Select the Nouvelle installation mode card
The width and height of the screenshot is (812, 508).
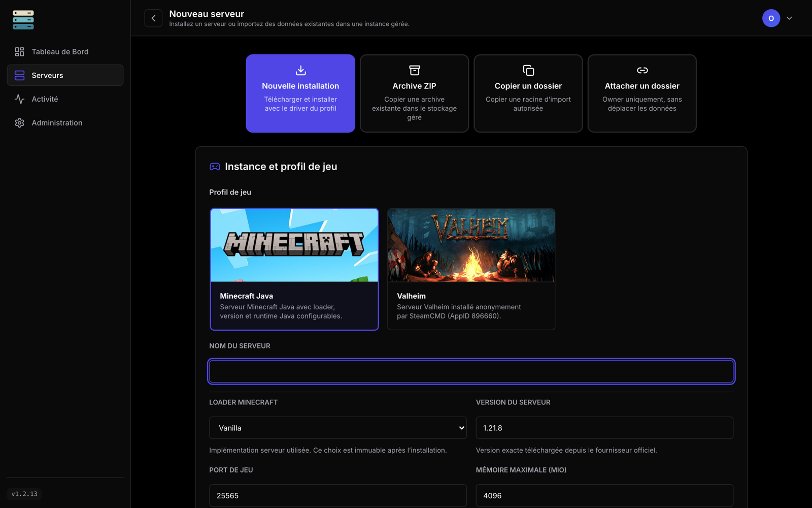click(x=300, y=93)
